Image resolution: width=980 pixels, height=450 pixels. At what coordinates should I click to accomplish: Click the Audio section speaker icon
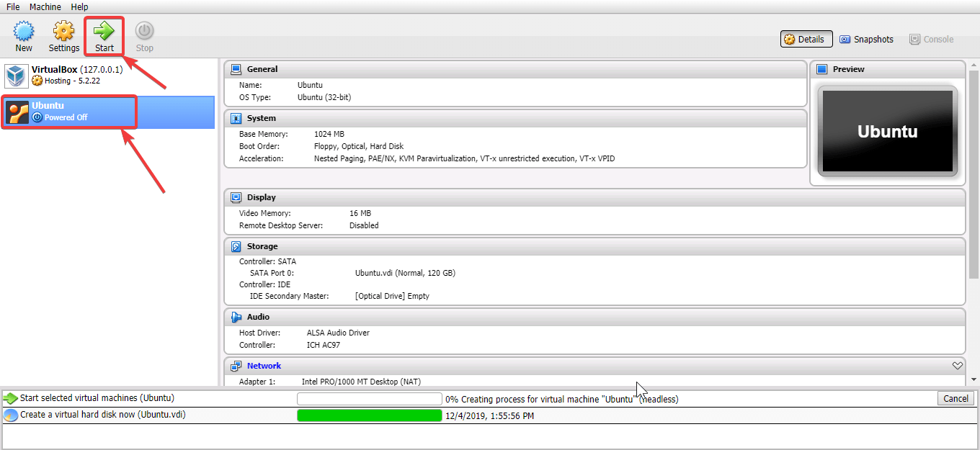tap(236, 317)
